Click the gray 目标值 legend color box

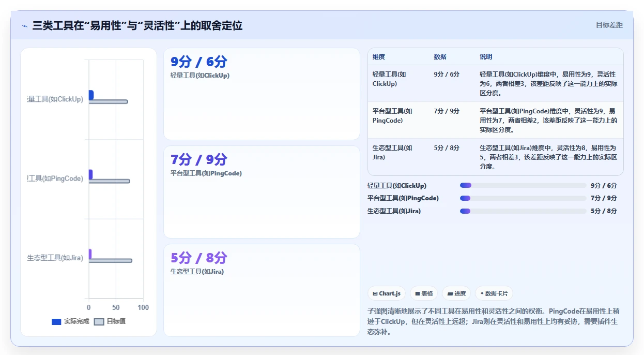[x=99, y=321]
